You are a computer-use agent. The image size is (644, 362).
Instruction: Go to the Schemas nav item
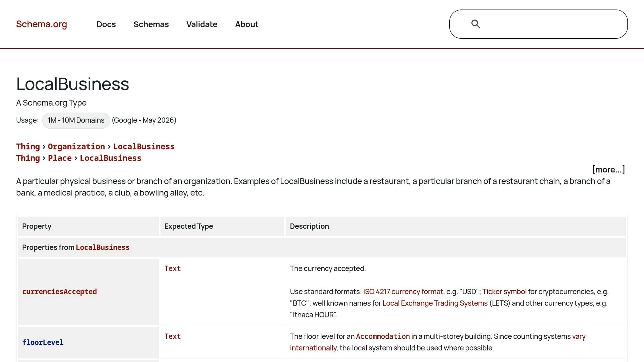tap(151, 24)
